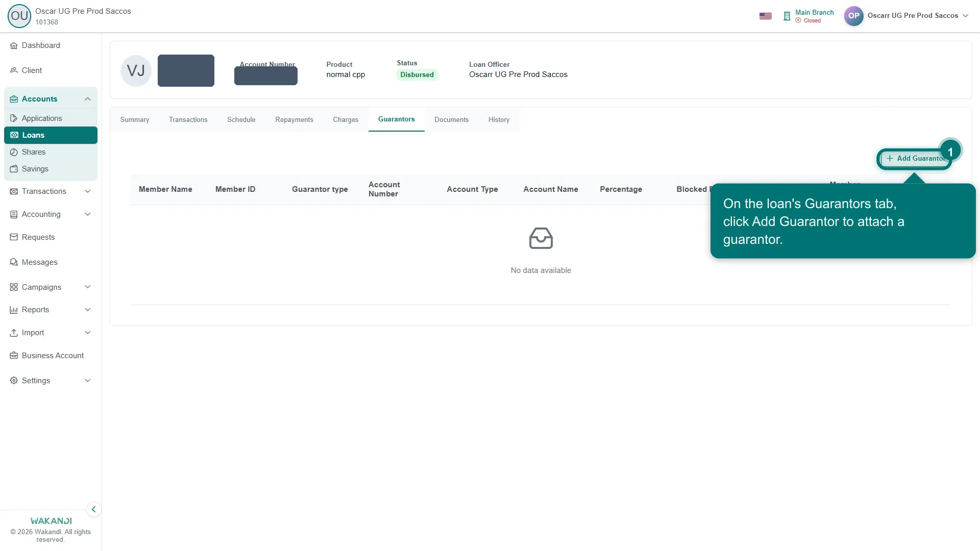Click the Percentage column header

tap(621, 189)
